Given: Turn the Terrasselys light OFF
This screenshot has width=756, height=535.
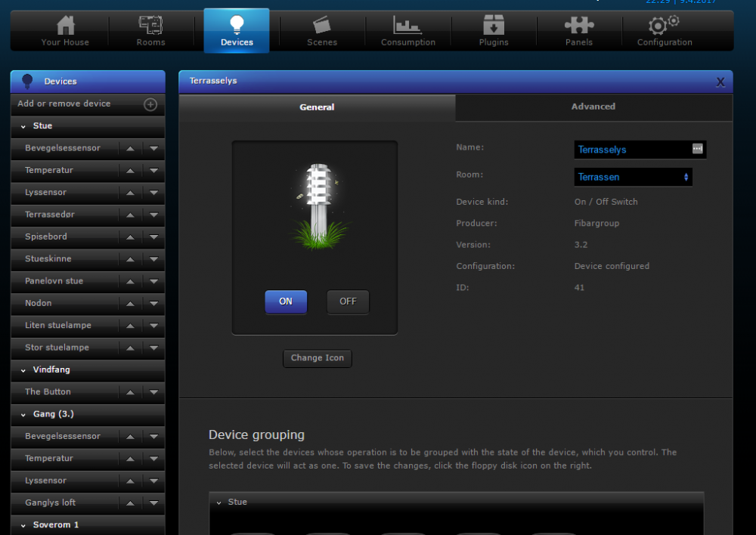Looking at the screenshot, I should click(x=348, y=302).
